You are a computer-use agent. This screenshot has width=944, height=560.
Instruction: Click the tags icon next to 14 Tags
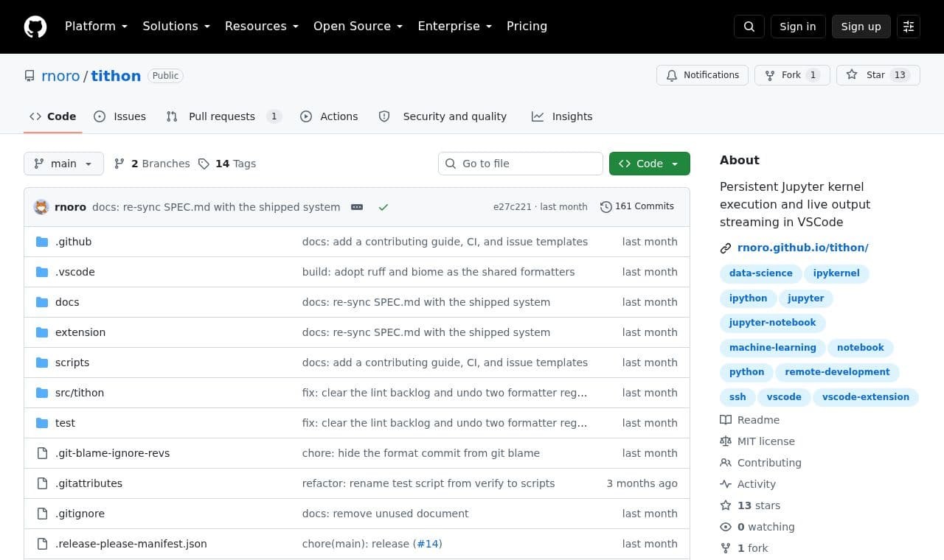click(x=204, y=164)
